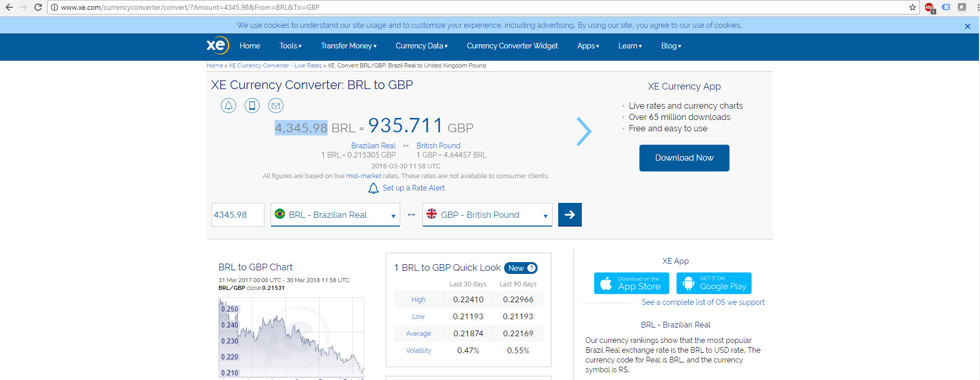Open the GBP - British Pound dropdown
980x380 pixels.
coord(487,215)
